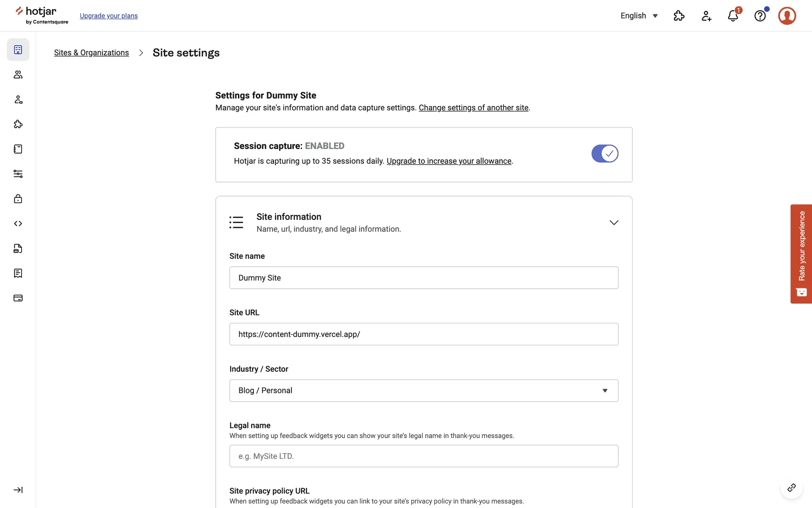Viewport: 812px width, 508px height.
Task: Click the invite user icon in header
Action: 706,16
